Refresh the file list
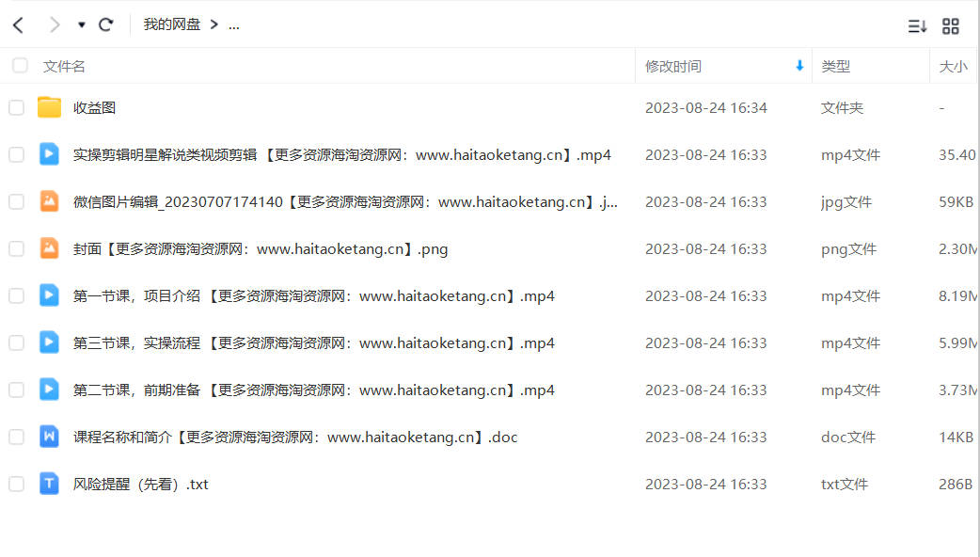 [105, 25]
